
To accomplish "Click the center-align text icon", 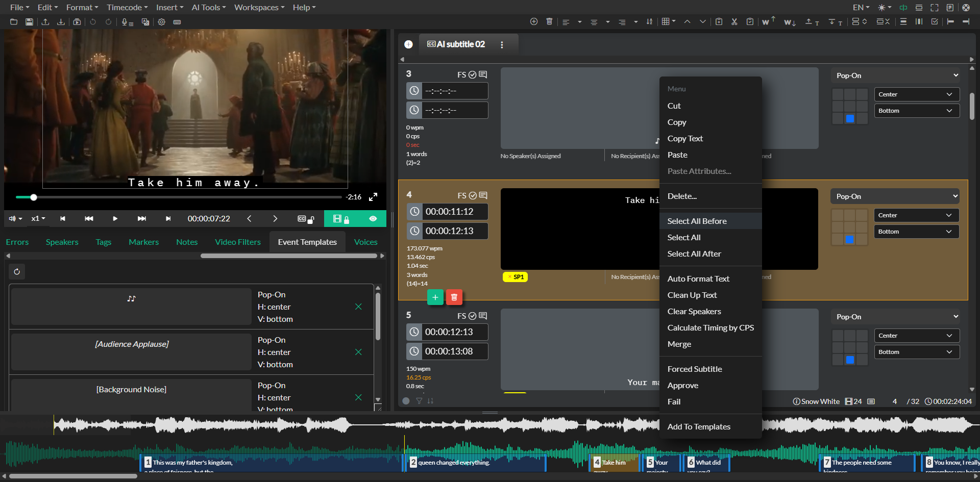I will coord(594,22).
